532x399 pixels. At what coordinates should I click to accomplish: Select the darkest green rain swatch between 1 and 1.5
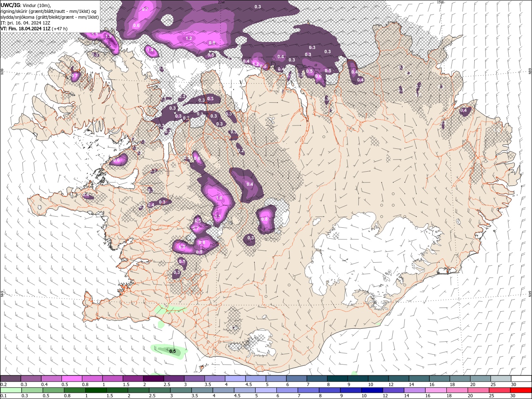pyautogui.click(x=96, y=390)
